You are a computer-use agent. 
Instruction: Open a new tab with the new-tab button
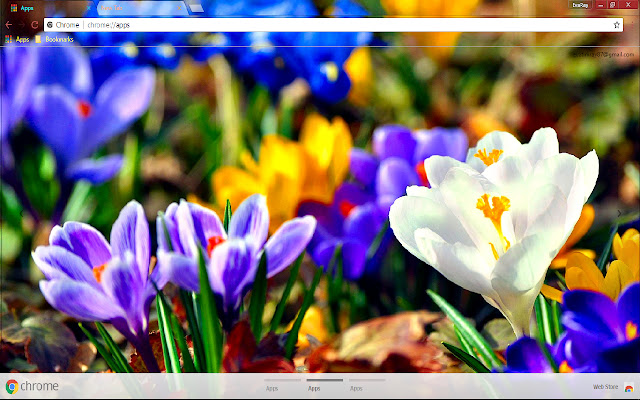point(196,8)
